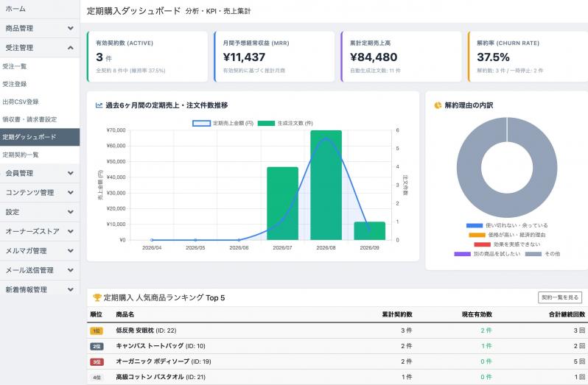Open ホーム in the sidebar
Image resolution: width=588 pixels, height=385 pixels.
40,9
